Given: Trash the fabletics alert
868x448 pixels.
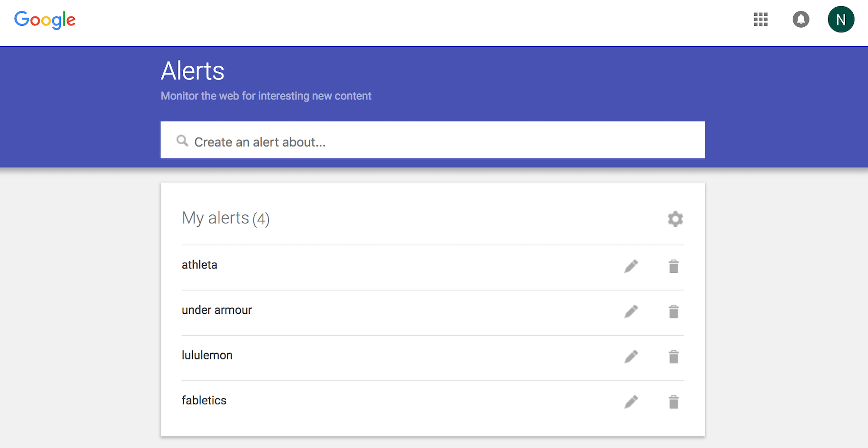Looking at the screenshot, I should click(673, 402).
